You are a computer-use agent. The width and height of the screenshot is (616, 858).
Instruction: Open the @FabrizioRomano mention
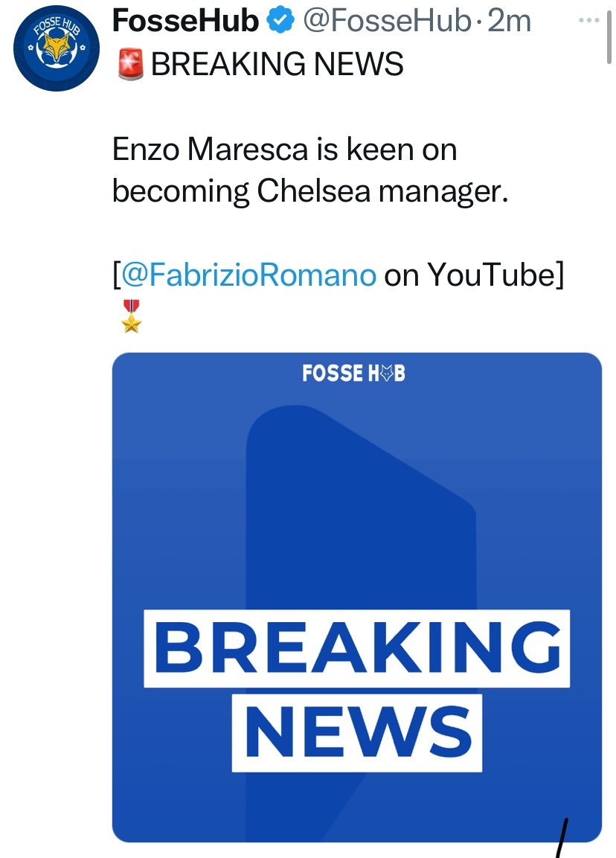tap(248, 274)
